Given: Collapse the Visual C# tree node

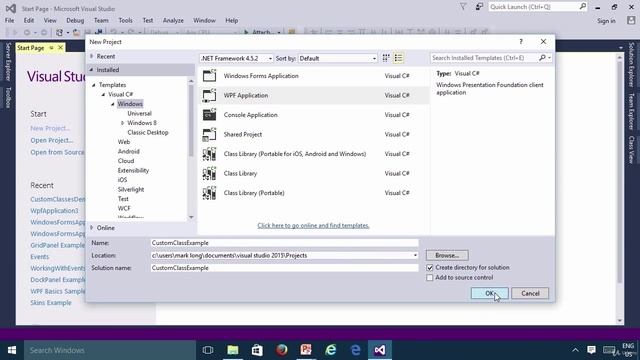Looking at the screenshot, I should click(x=103, y=94).
